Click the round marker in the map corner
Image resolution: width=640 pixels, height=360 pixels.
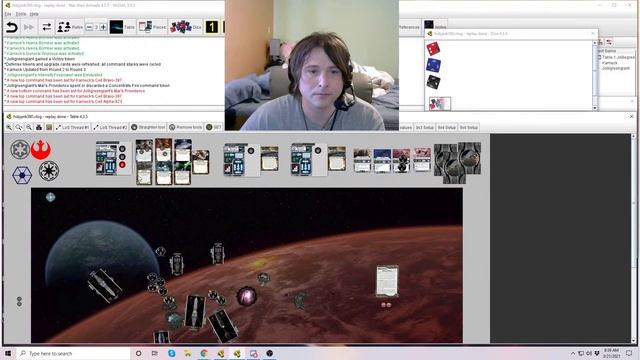click(51, 197)
